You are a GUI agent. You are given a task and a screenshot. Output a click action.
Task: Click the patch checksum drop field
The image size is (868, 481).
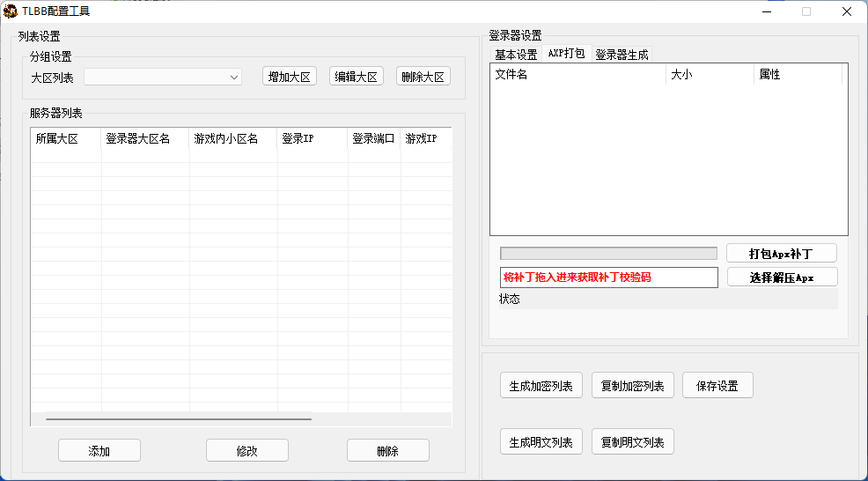click(x=608, y=277)
